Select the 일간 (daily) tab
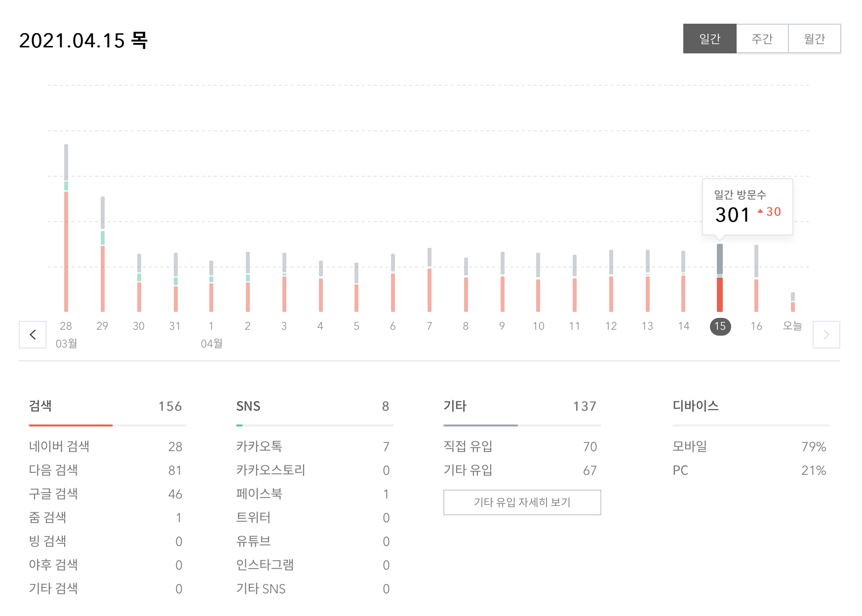This screenshot has height=616, width=862. click(709, 38)
